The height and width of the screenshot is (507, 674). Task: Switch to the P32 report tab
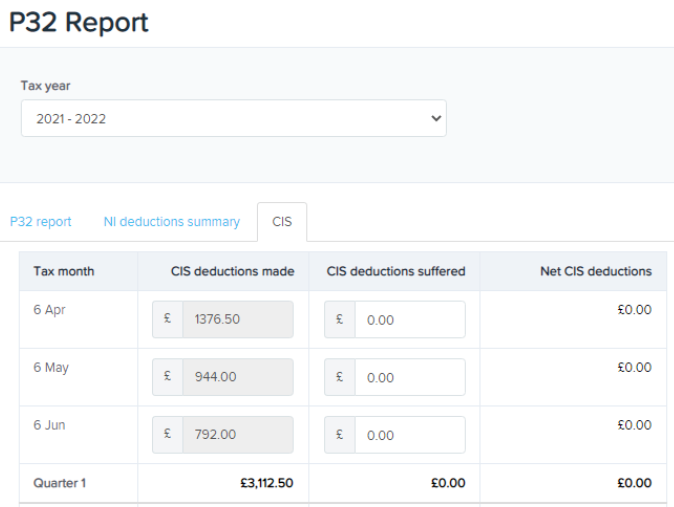click(40, 222)
